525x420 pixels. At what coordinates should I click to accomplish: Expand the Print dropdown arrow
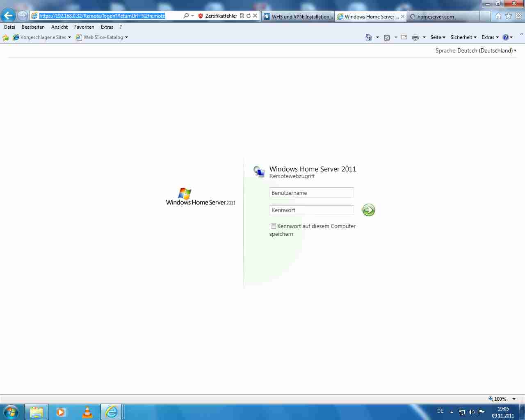tap(424, 37)
